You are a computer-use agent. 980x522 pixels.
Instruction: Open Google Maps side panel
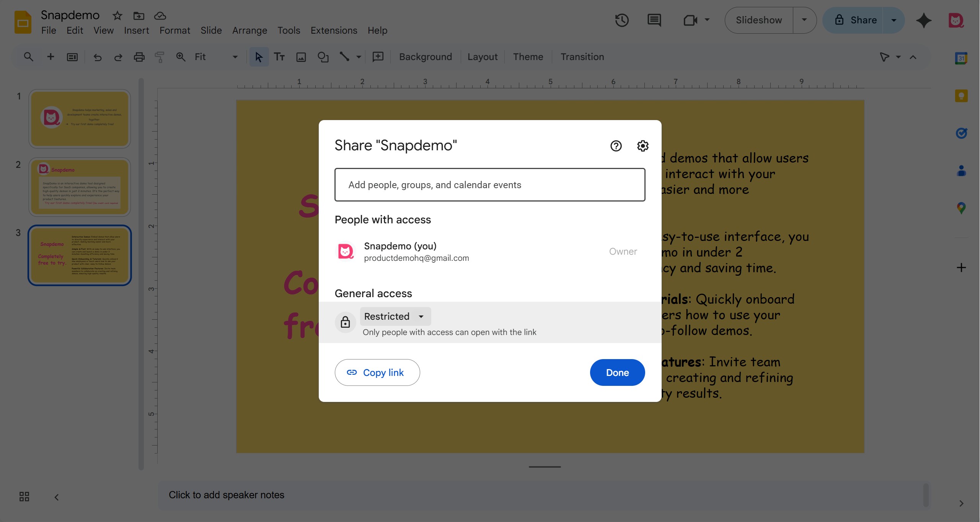tap(961, 208)
